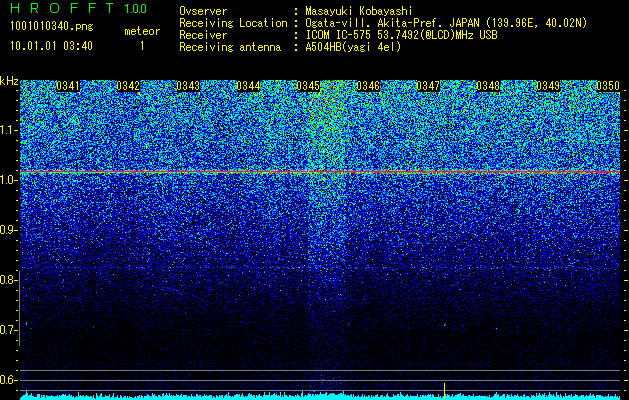Click the red carrier line in the spectrogram
This screenshot has height=400, width=629.
pyautogui.click(x=320, y=172)
